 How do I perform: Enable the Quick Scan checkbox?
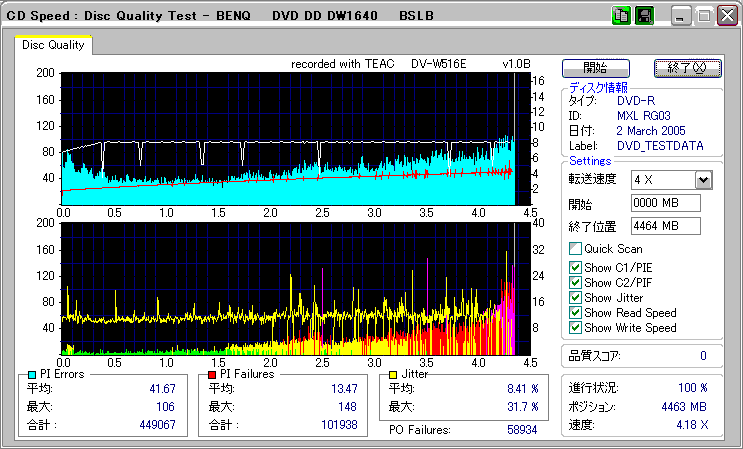click(575, 249)
